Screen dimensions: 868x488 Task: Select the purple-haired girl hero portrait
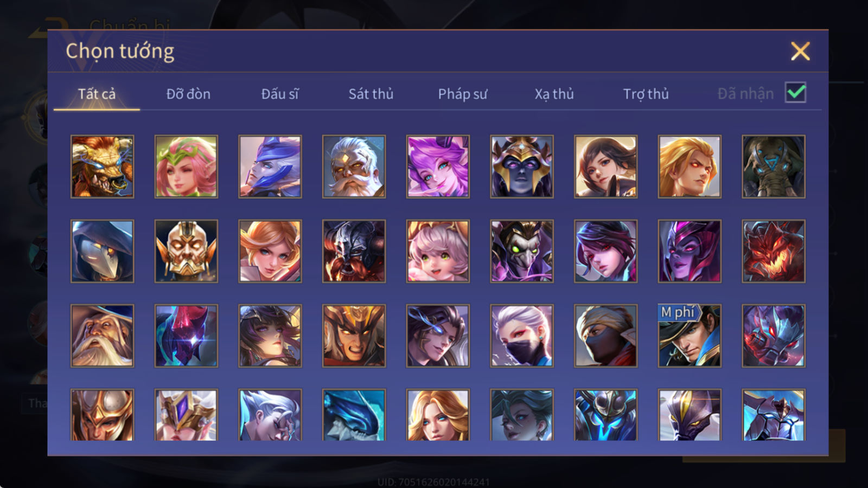click(438, 166)
